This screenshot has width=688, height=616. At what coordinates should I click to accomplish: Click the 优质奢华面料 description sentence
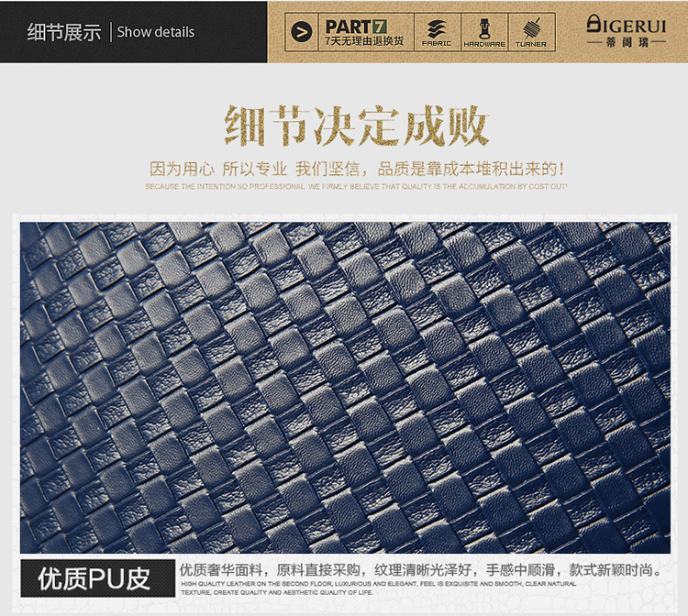pos(421,570)
